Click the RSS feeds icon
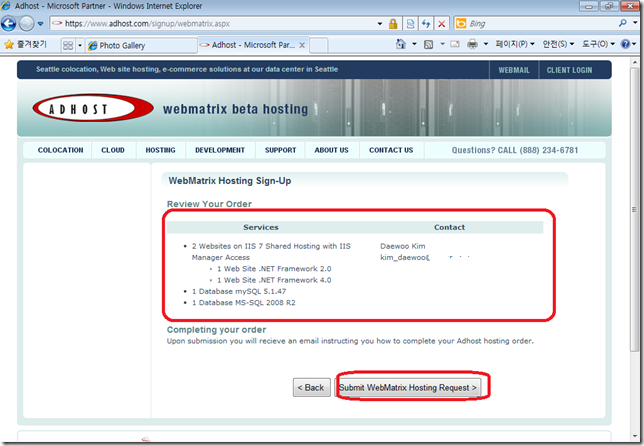Viewport: 644px width, 446px height. 428,44
